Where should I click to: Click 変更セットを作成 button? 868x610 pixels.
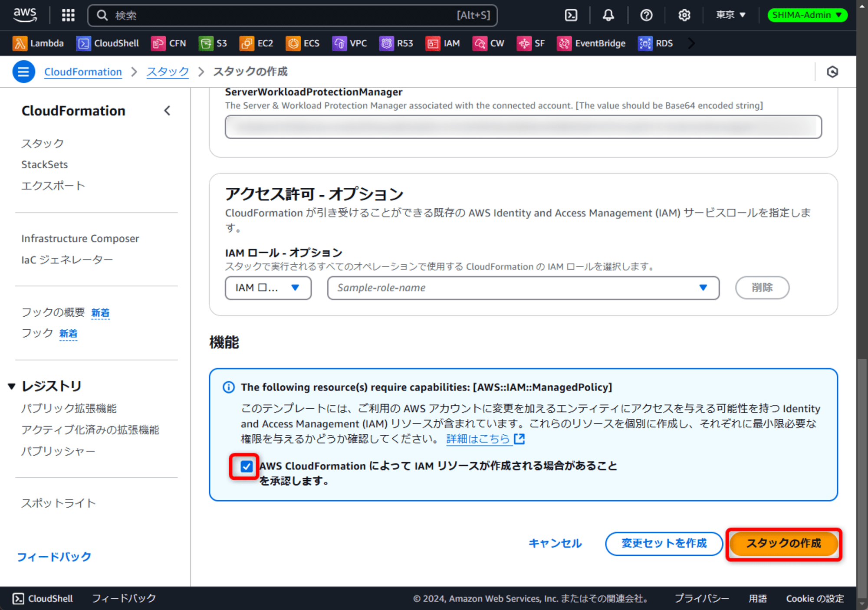(664, 544)
